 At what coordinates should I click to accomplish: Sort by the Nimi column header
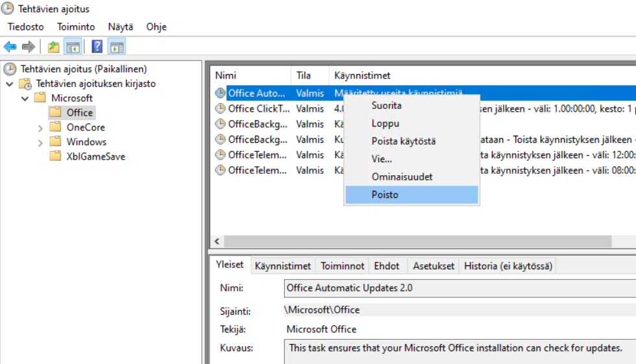tap(251, 75)
